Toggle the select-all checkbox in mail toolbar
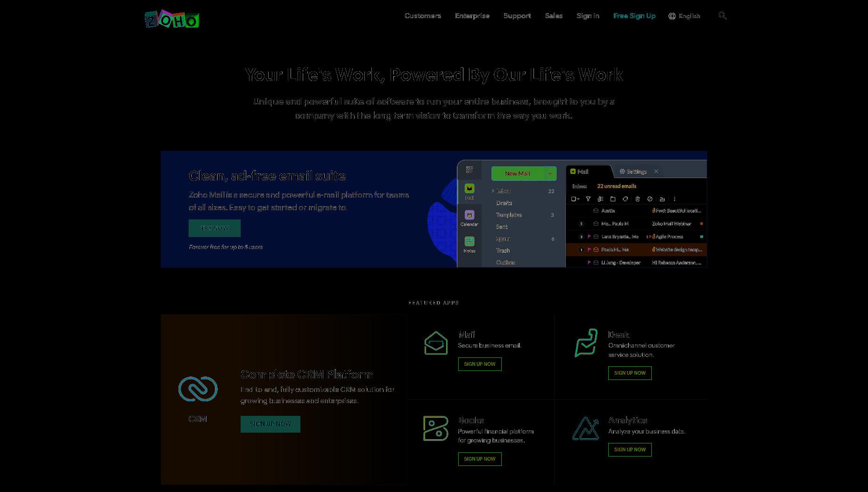Image resolution: width=868 pixels, height=492 pixels. (x=574, y=199)
